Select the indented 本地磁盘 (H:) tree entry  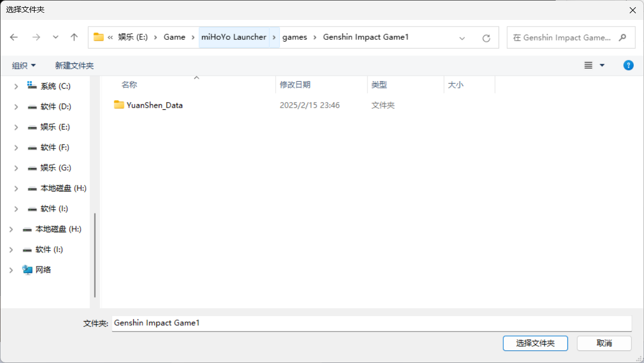click(63, 188)
